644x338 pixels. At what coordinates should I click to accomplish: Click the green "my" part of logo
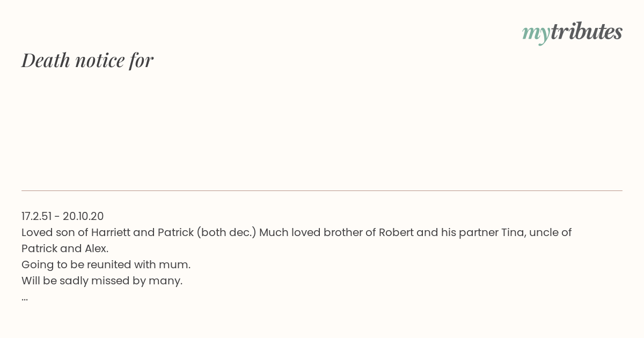point(536,34)
